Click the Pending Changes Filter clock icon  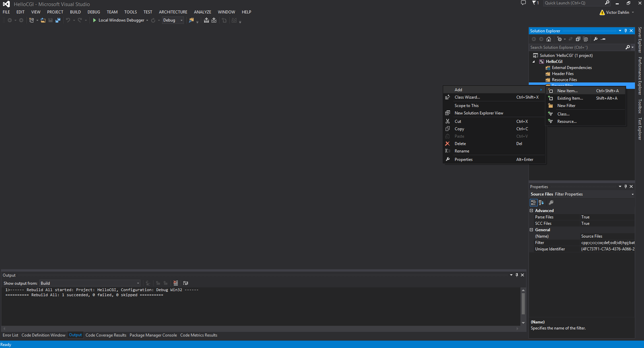point(559,39)
